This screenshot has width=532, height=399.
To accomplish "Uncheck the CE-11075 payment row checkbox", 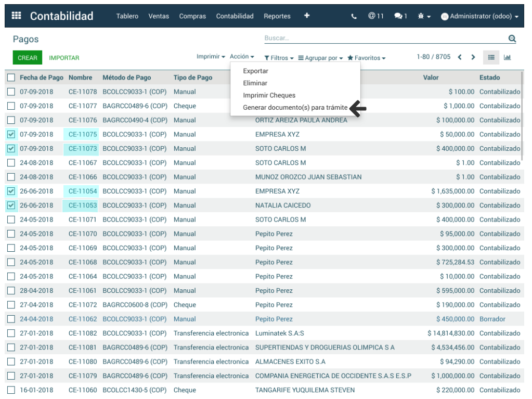I will pyautogui.click(x=11, y=134).
